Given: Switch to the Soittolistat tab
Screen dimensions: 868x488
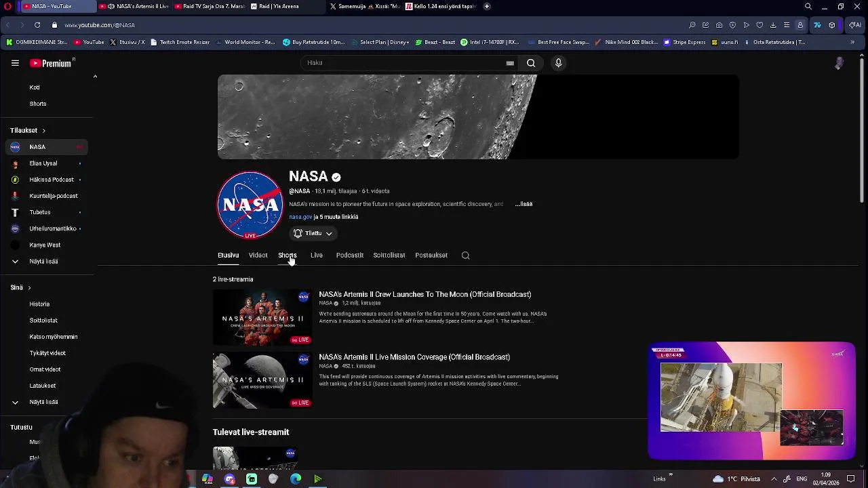Looking at the screenshot, I should 389,256.
